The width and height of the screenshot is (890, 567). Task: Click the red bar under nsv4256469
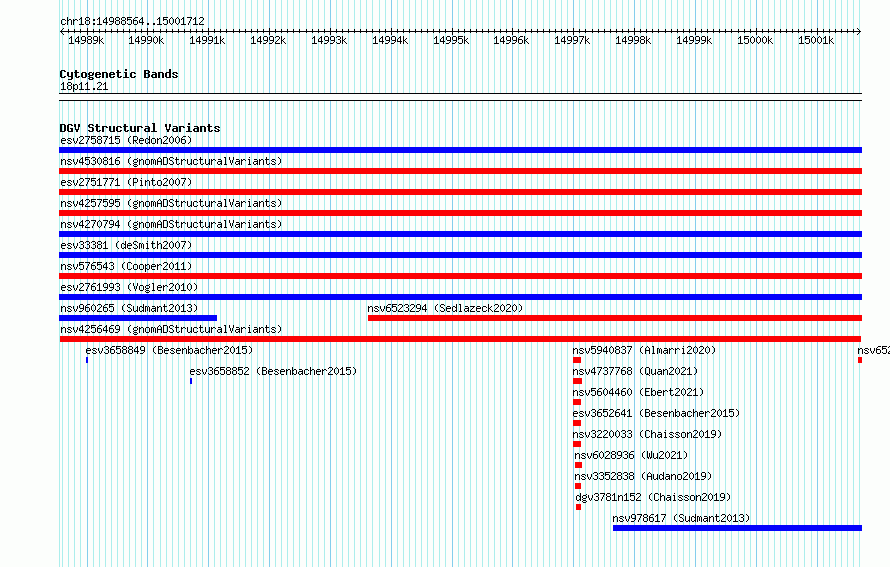coord(460,339)
